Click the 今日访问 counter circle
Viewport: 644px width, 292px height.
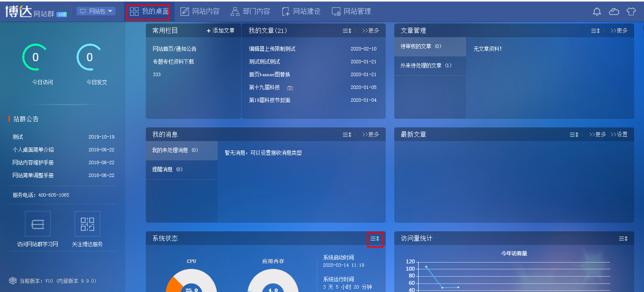[35, 57]
